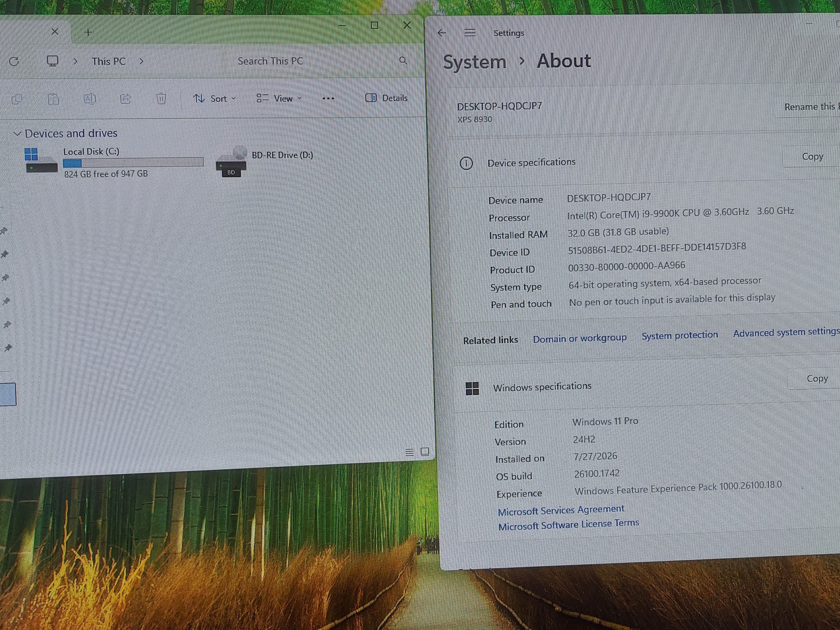Open the Settings hamburger navigation menu

click(470, 33)
